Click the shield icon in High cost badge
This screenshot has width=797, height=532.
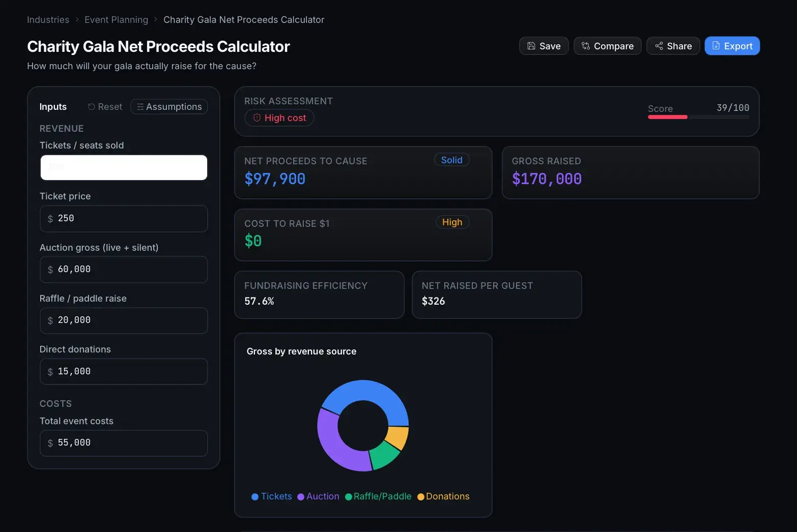[257, 118]
